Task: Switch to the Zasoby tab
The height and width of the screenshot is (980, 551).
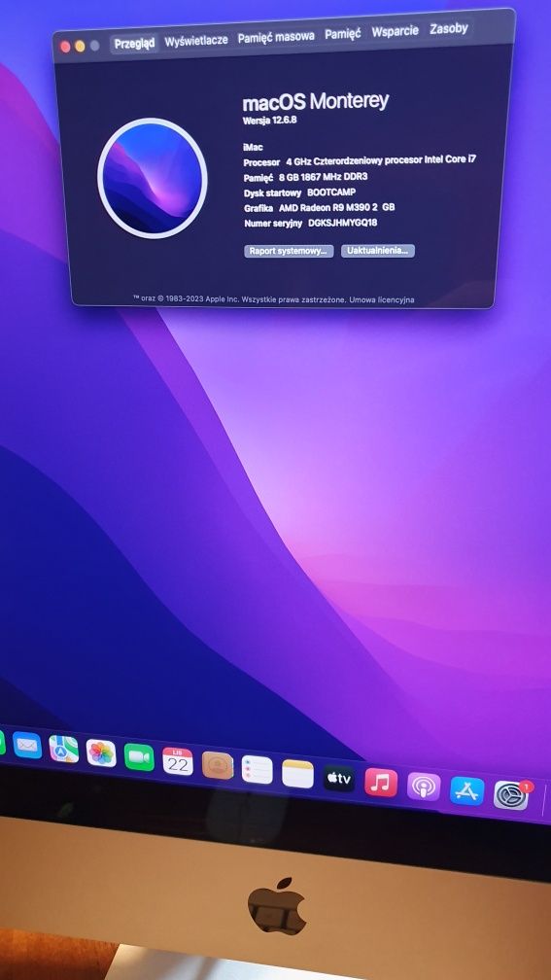Action: [x=449, y=29]
